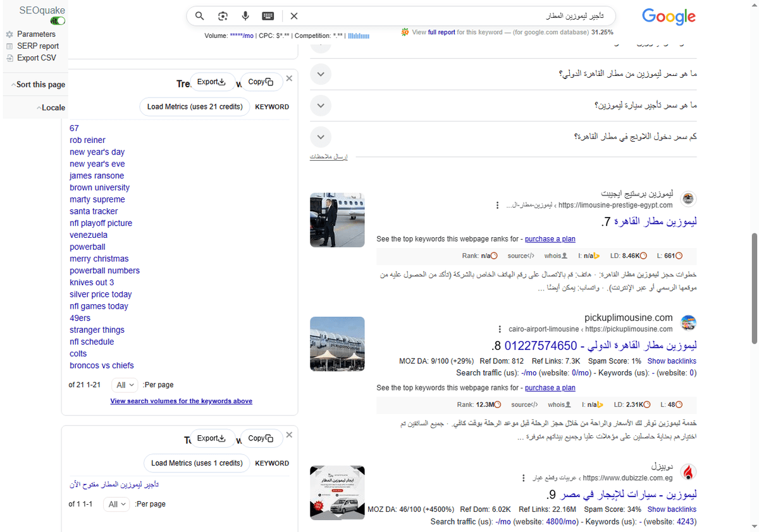Click the SEMrush fox icon
The width and height of the screenshot is (759, 532).
(x=405, y=32)
